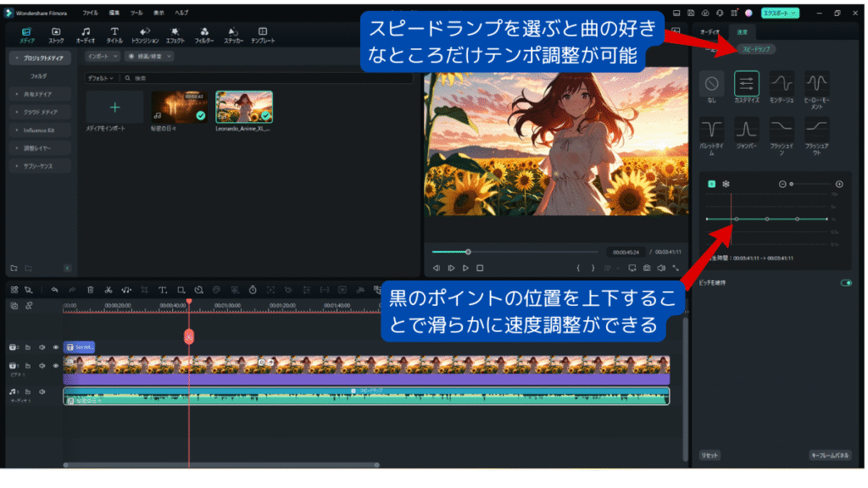Open the フィルター (Filters) icon
868x488 pixels.
coord(204,36)
